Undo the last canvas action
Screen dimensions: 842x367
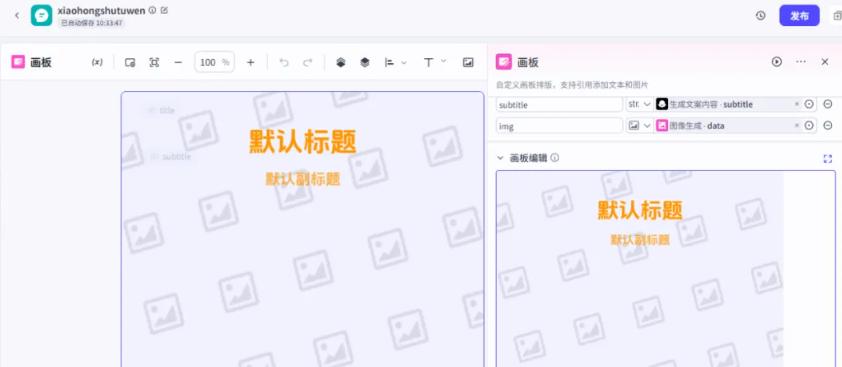(x=284, y=62)
